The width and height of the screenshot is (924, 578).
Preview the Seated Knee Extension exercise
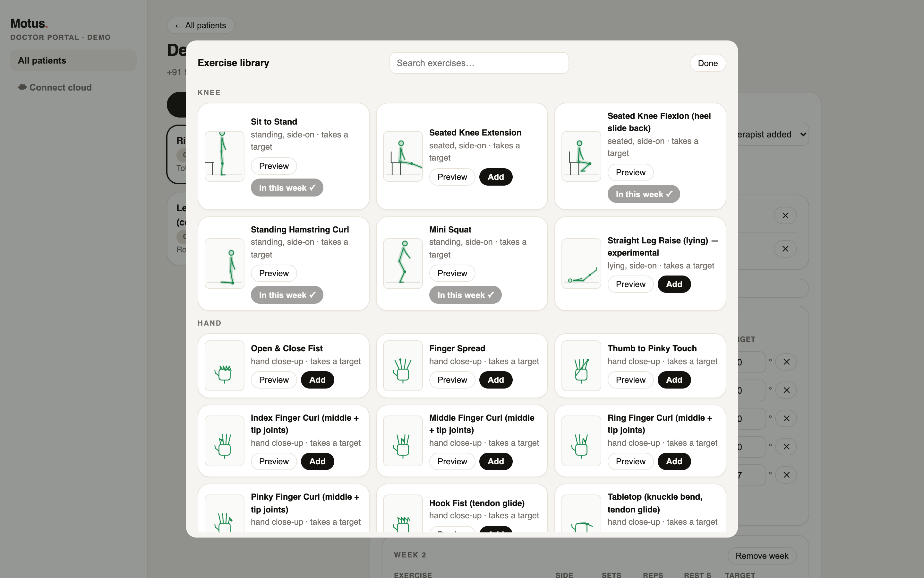[x=452, y=177]
